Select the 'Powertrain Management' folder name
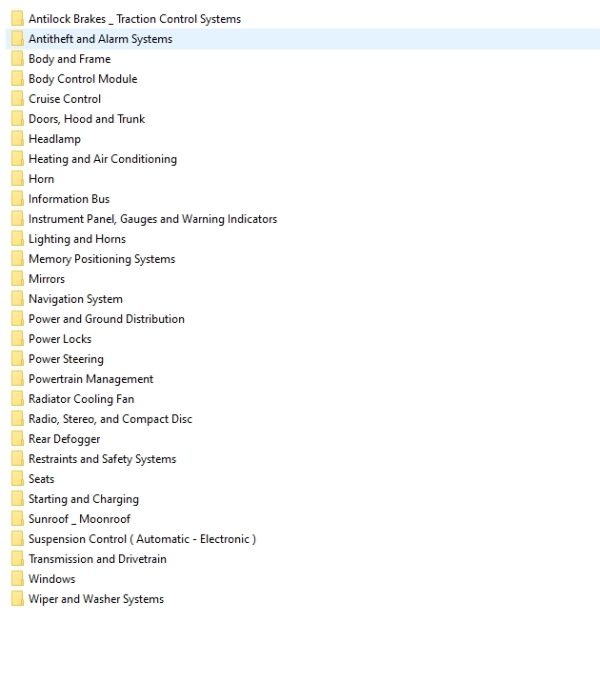The height and width of the screenshot is (682, 600). click(91, 379)
